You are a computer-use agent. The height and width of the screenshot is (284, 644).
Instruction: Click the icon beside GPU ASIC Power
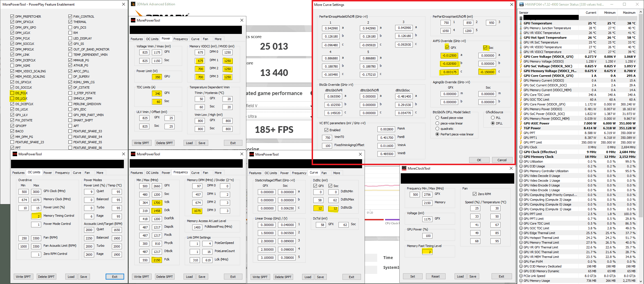521,123
